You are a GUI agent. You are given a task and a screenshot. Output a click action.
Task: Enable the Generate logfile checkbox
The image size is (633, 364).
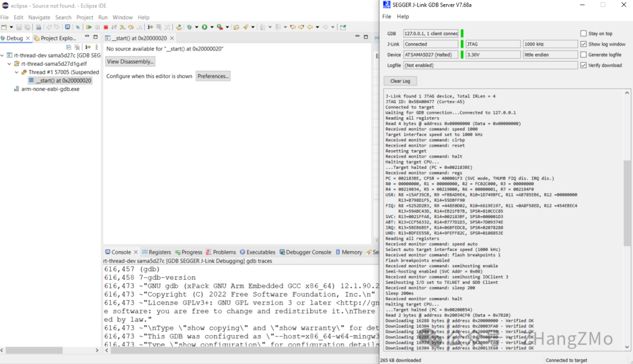(583, 55)
